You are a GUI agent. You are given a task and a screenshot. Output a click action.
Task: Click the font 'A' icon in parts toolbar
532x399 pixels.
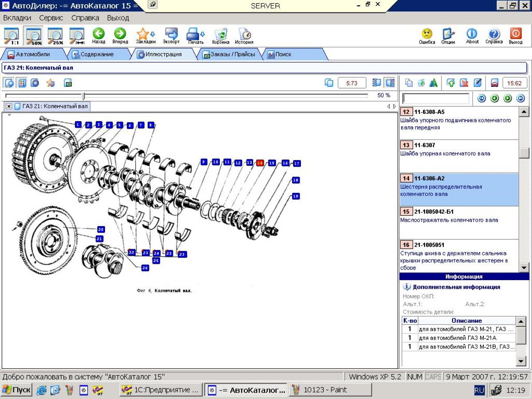pyautogui.click(x=434, y=83)
